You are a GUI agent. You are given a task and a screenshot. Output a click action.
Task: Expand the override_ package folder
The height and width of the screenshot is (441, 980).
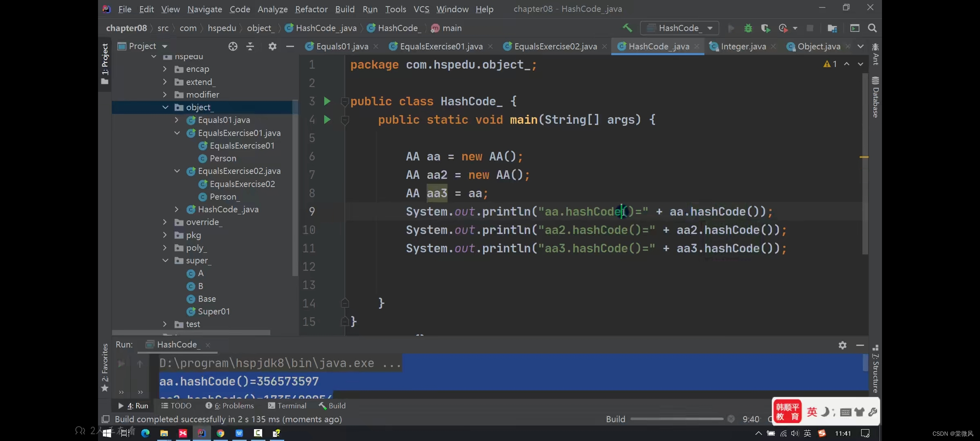coord(165,222)
